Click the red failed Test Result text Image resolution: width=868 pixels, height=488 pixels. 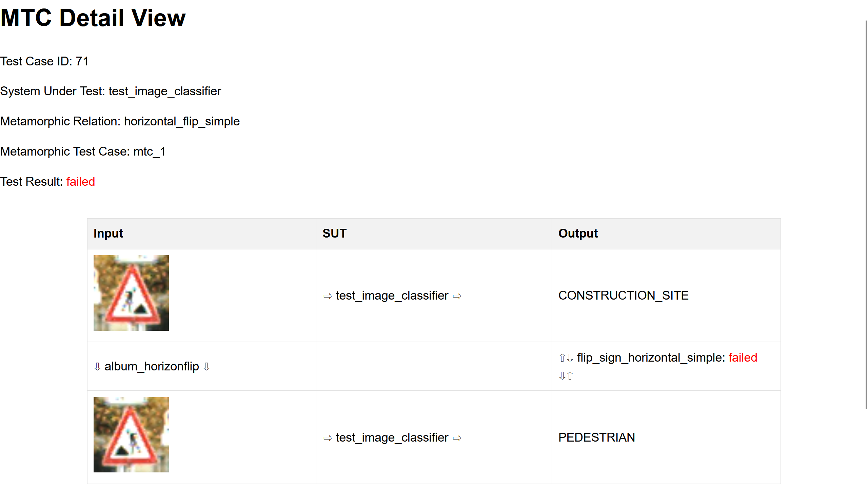pos(81,182)
